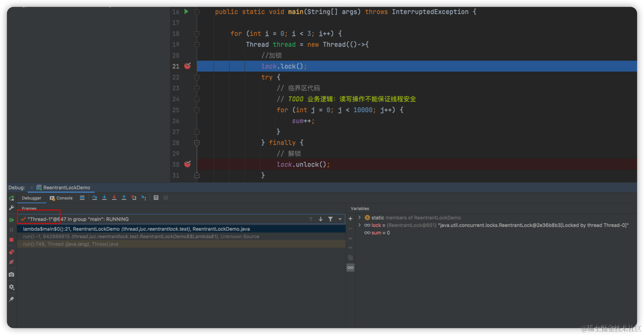
Task: Resume program execution
Action: pyautogui.click(x=11, y=220)
